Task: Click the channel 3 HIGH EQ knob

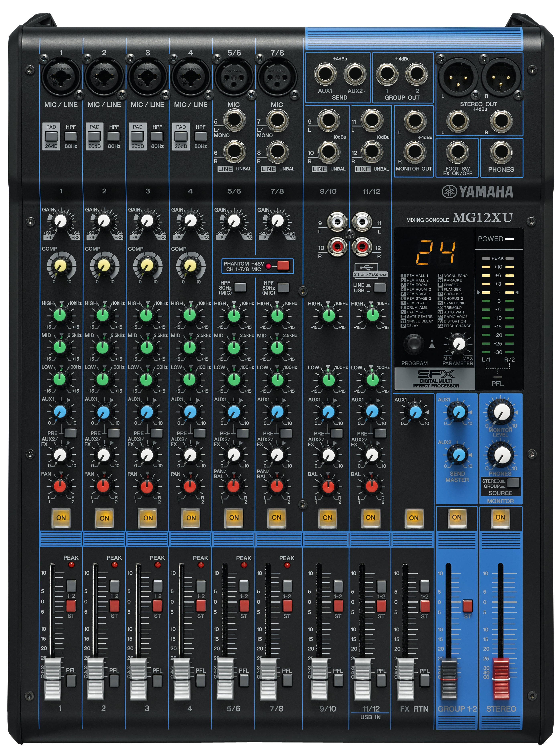Action: coord(146,315)
